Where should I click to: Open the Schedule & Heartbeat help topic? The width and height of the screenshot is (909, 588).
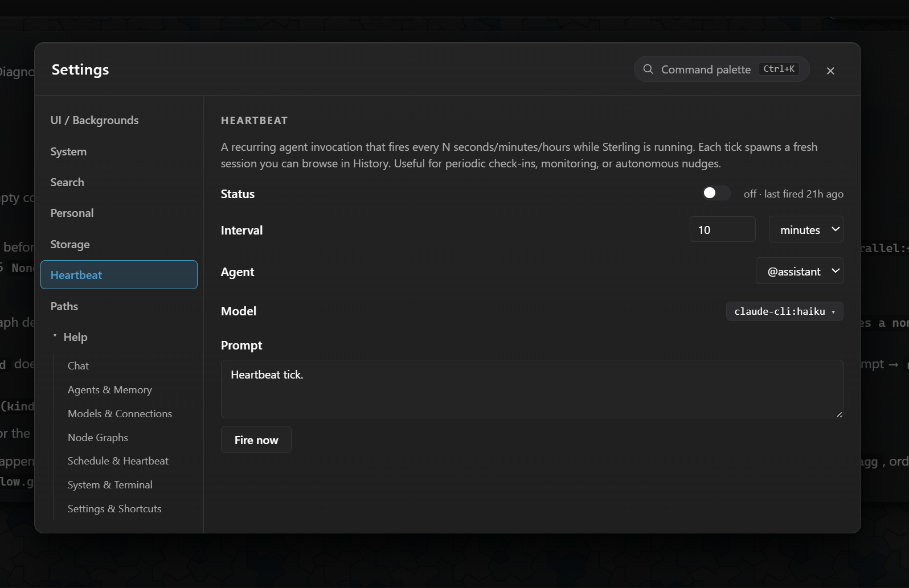click(x=118, y=460)
